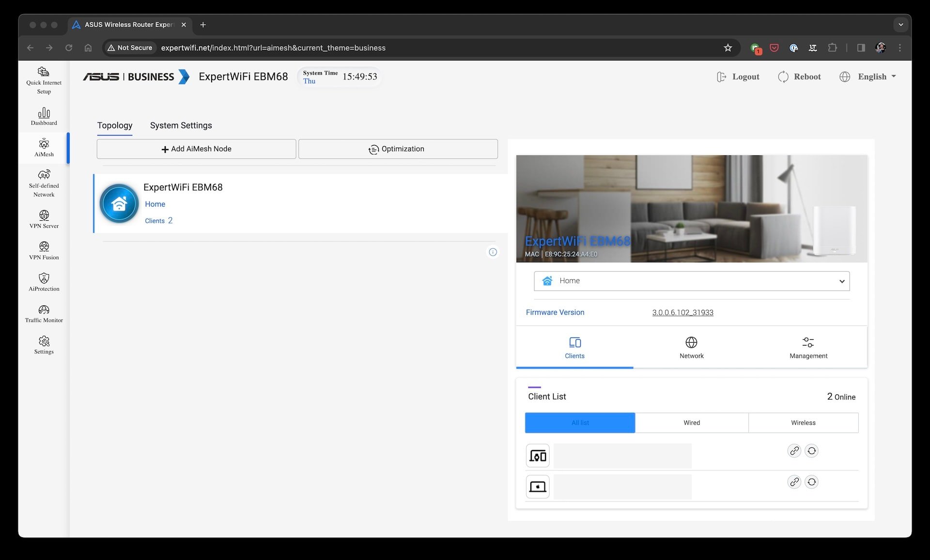Click Add AiMesh Node button
Viewport: 930px width, 560px height.
[x=197, y=149]
